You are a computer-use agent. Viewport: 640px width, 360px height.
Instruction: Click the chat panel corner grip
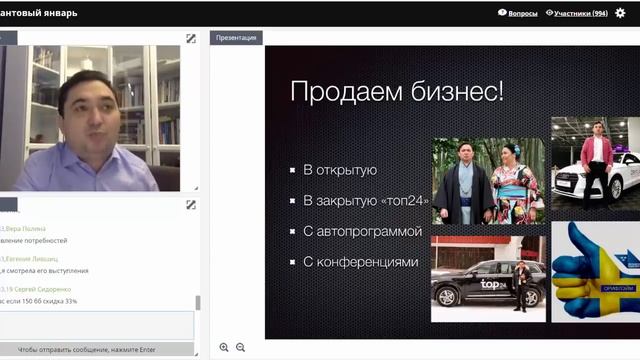[x=196, y=354]
